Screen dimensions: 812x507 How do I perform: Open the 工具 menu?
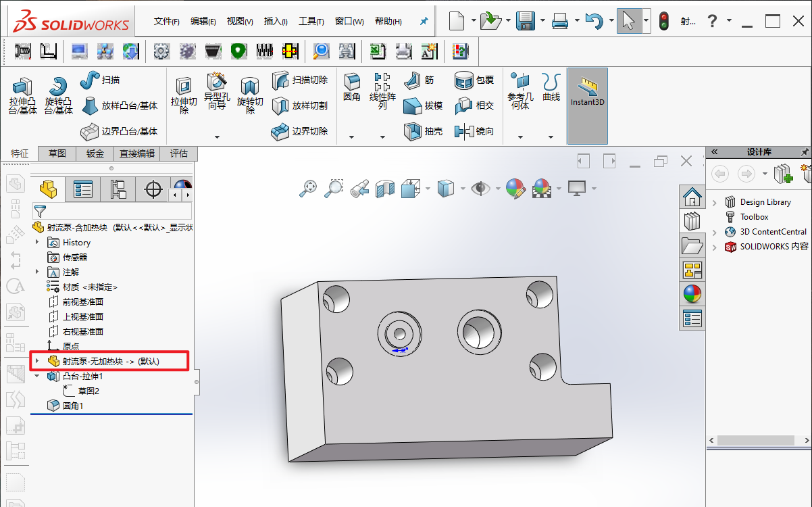[311, 22]
